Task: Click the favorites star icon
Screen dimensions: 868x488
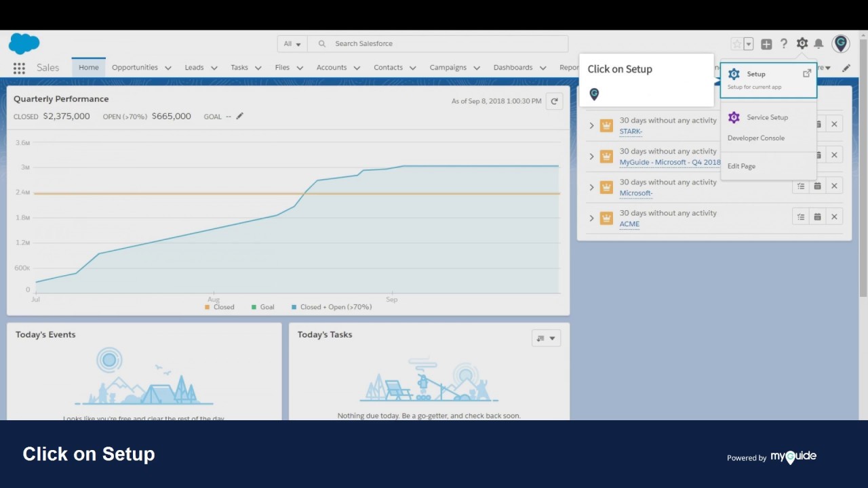Action: click(x=736, y=44)
